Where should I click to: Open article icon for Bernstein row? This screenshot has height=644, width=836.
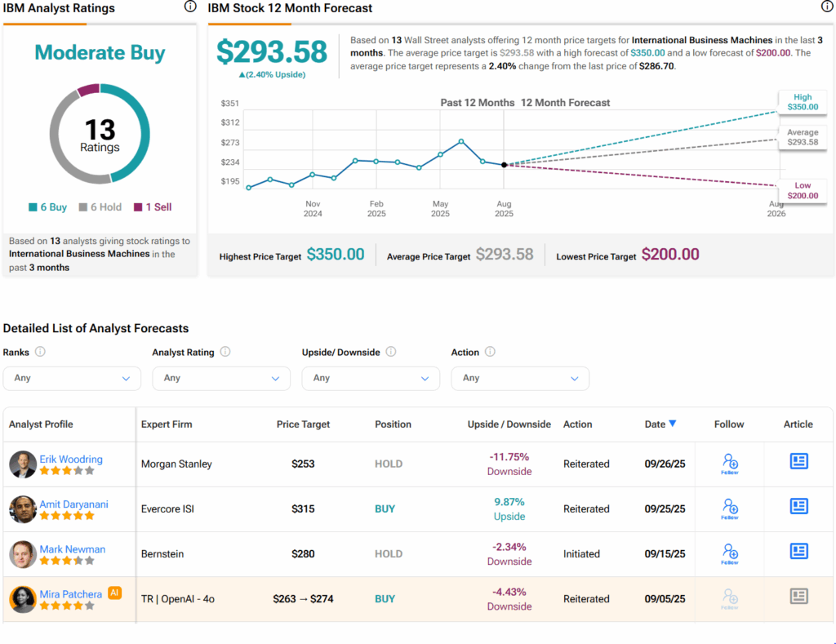pos(798,552)
